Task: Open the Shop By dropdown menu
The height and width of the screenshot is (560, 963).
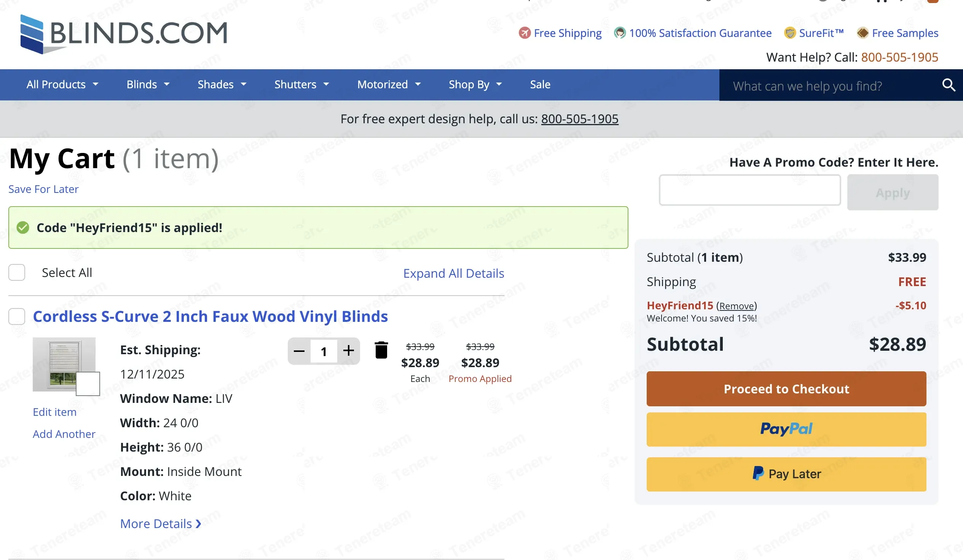Action: click(x=475, y=84)
